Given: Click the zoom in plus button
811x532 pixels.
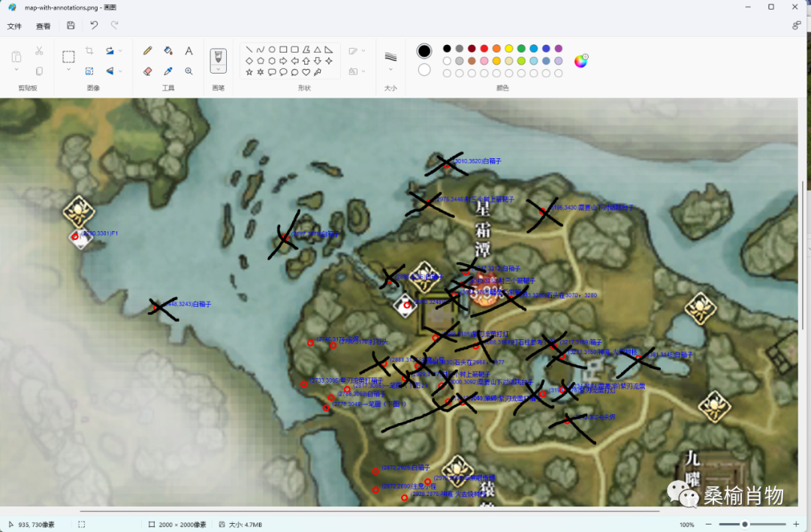Looking at the screenshot, I should (x=796, y=524).
